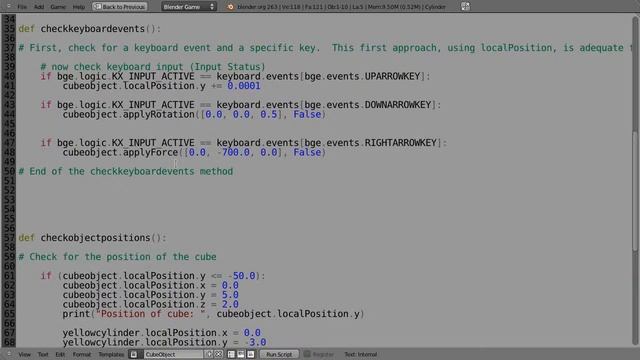The height and width of the screenshot is (360, 640).
Task: Toggle word wrap display icon
Action: pos(241,354)
